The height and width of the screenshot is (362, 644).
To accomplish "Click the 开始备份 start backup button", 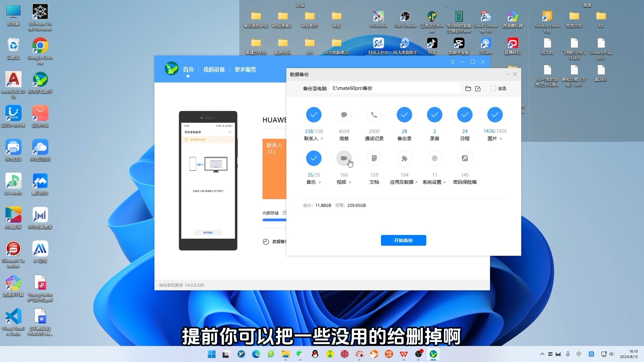I will click(x=403, y=240).
